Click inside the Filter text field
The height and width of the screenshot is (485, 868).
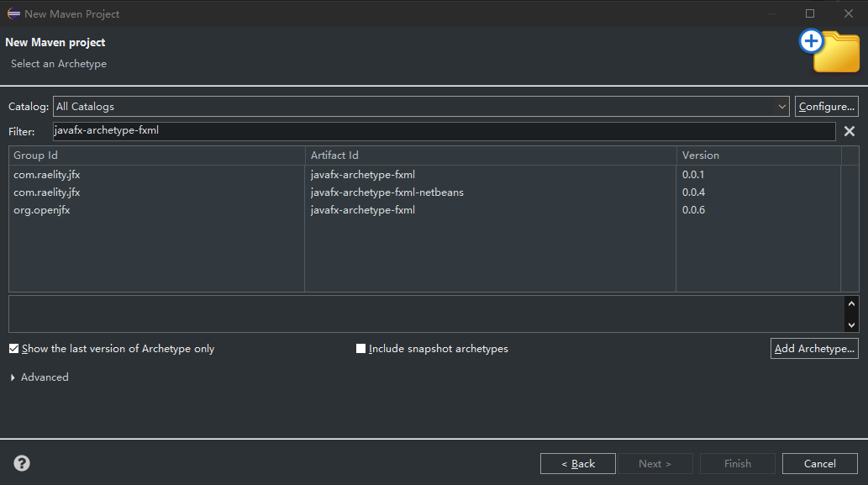point(336,131)
